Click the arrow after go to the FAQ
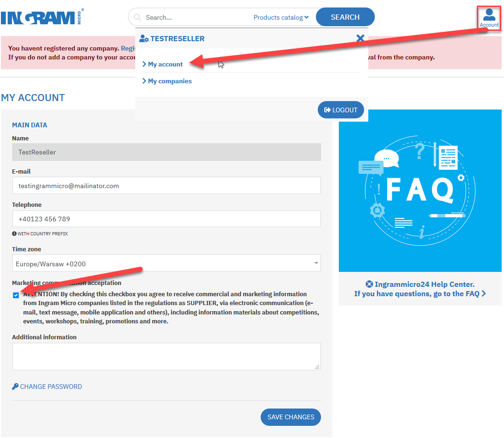The height and width of the screenshot is (438, 504). (484, 293)
